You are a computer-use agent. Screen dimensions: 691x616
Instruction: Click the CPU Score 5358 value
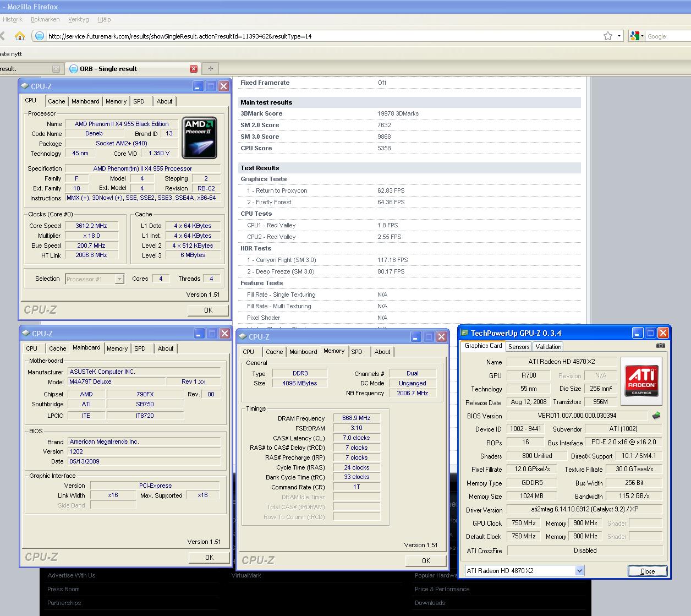[384, 148]
